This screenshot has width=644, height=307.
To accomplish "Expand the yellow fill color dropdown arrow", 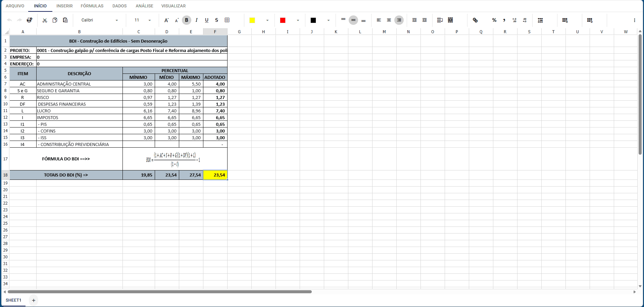I will (267, 20).
